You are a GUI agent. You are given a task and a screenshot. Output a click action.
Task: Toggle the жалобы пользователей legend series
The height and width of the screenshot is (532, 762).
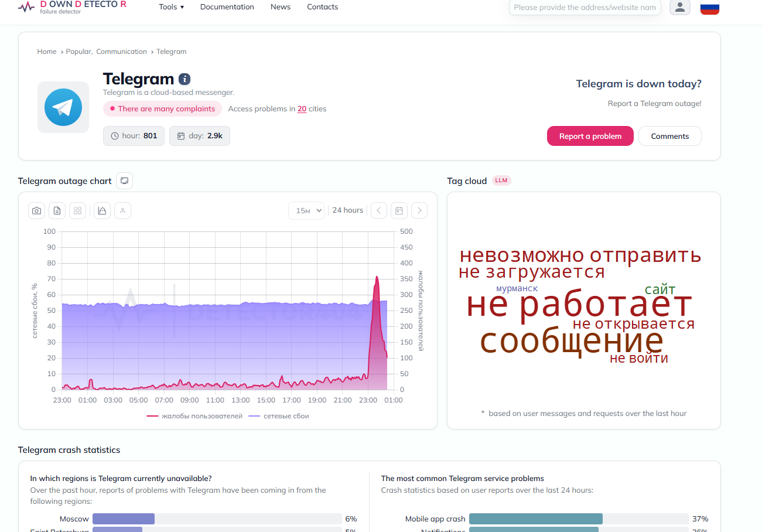click(x=194, y=416)
